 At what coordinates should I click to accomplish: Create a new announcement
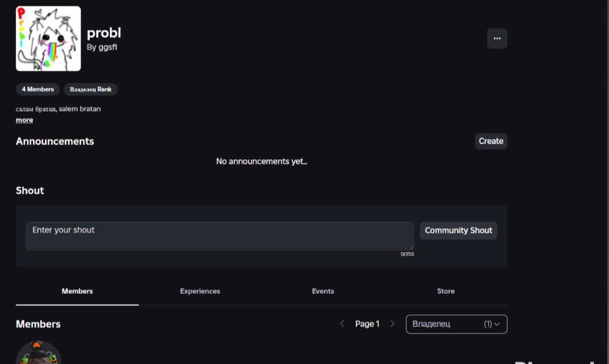pyautogui.click(x=491, y=141)
